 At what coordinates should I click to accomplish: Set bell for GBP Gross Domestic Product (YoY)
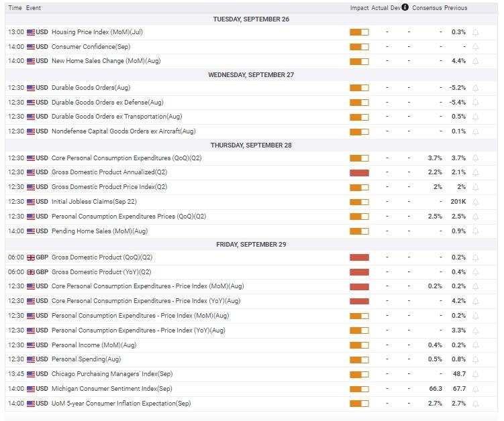[475, 272]
